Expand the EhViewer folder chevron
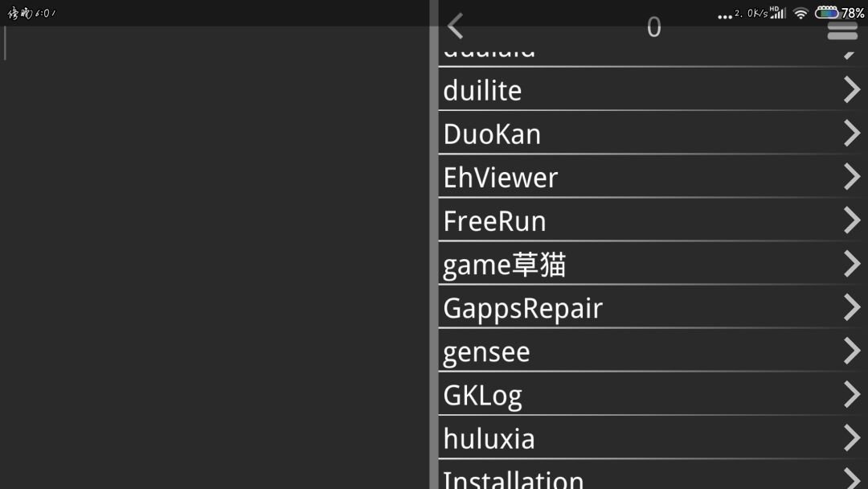868x489 pixels. click(x=852, y=177)
